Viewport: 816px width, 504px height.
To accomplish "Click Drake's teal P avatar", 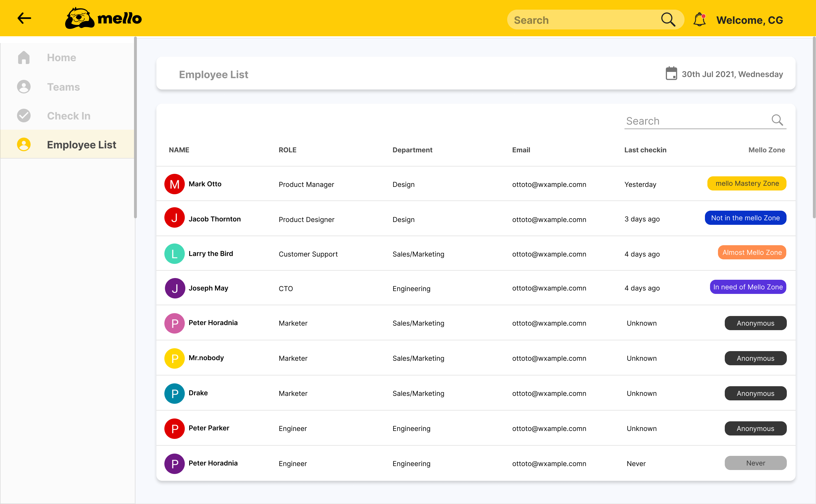I will coord(175,394).
